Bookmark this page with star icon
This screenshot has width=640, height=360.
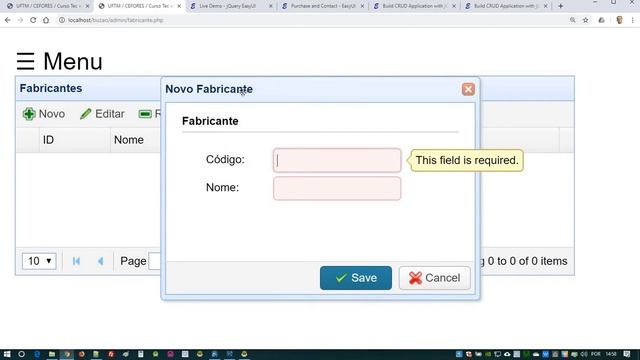[x=586, y=20]
